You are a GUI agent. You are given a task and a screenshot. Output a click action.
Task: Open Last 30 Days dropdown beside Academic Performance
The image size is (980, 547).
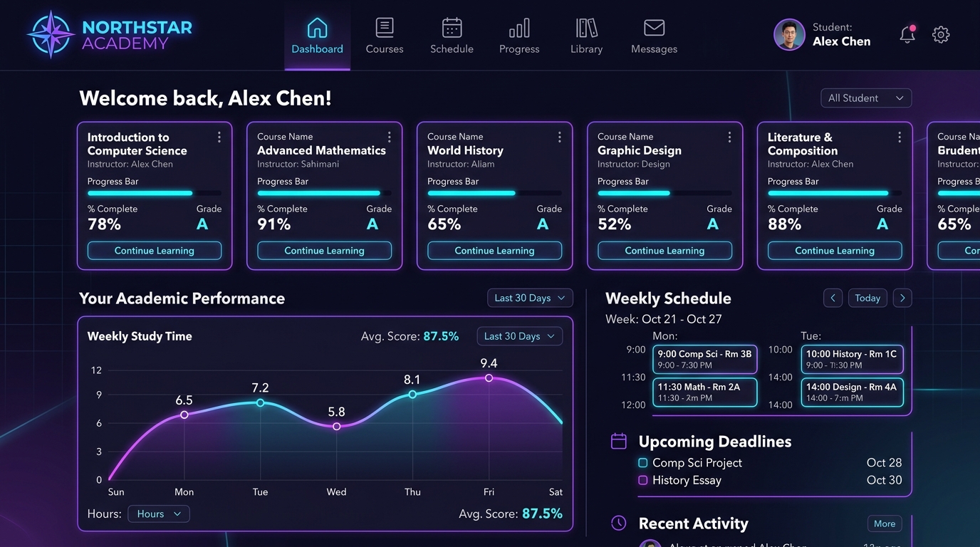[530, 298]
